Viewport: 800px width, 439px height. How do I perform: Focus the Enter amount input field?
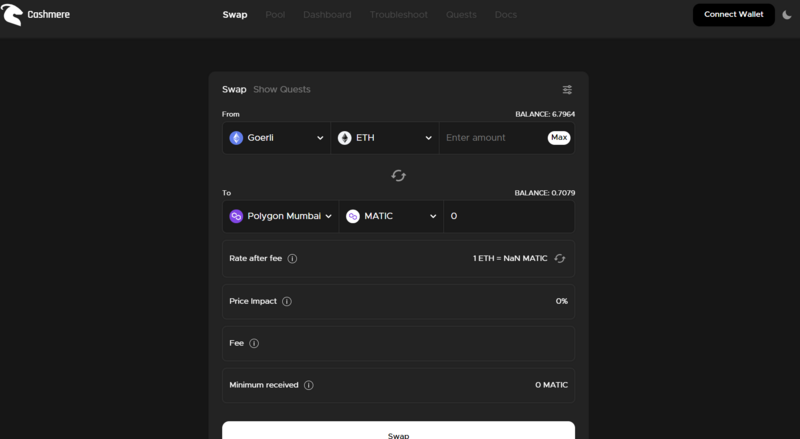point(493,138)
